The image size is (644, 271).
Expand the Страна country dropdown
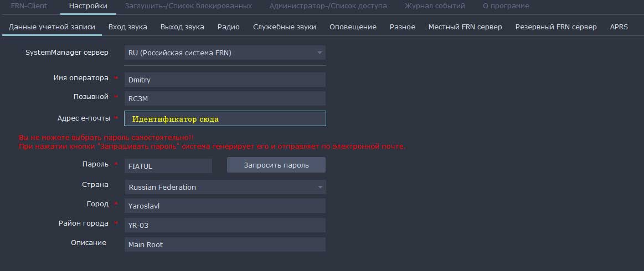[225, 187]
